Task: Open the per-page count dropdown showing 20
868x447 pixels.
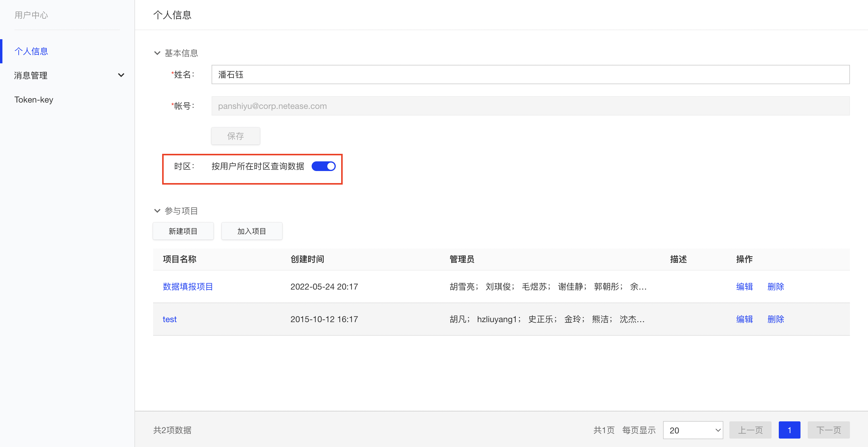Action: (693, 430)
